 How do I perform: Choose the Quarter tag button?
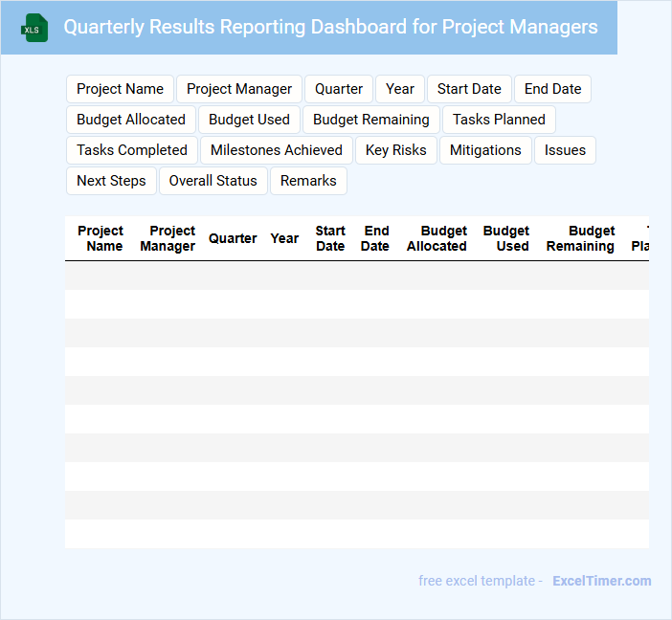point(339,89)
